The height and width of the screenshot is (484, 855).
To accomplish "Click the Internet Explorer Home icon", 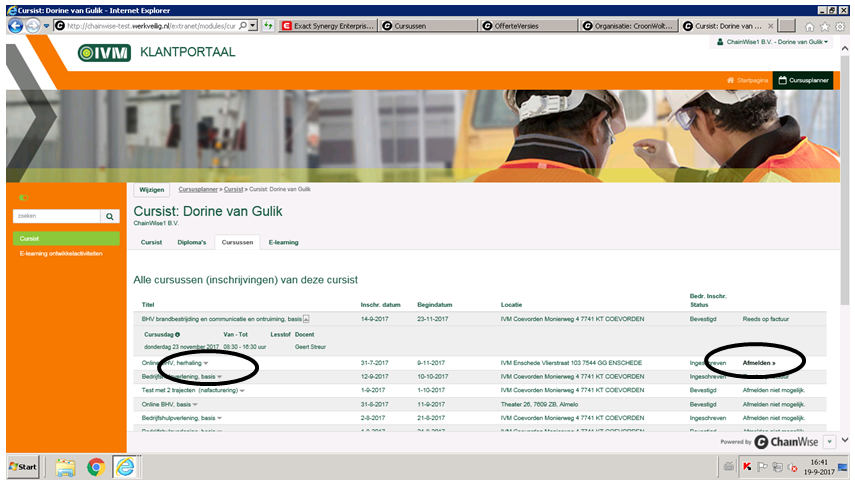I will [810, 27].
